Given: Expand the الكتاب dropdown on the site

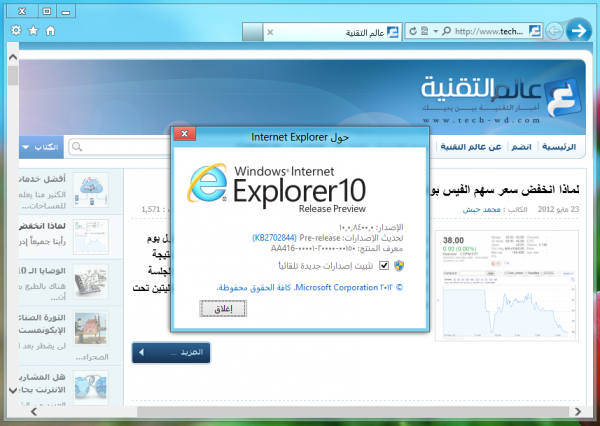Looking at the screenshot, I should [41, 147].
